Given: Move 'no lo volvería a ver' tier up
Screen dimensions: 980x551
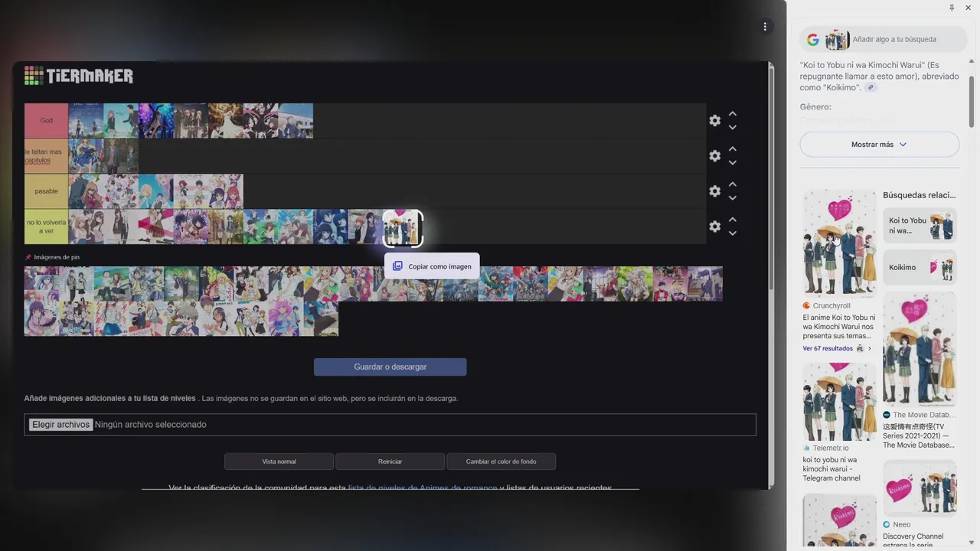Looking at the screenshot, I should (x=733, y=219).
